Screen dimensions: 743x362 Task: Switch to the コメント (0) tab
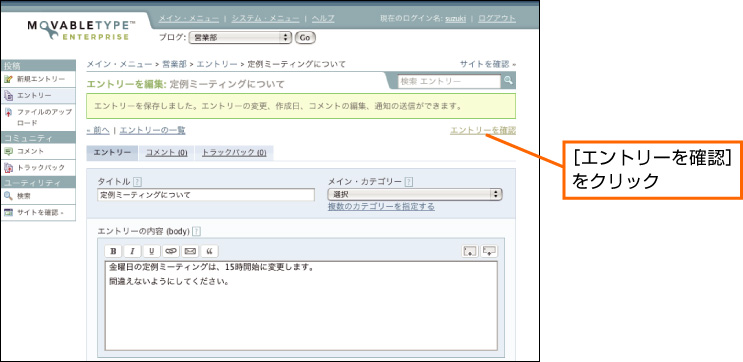pos(166,153)
